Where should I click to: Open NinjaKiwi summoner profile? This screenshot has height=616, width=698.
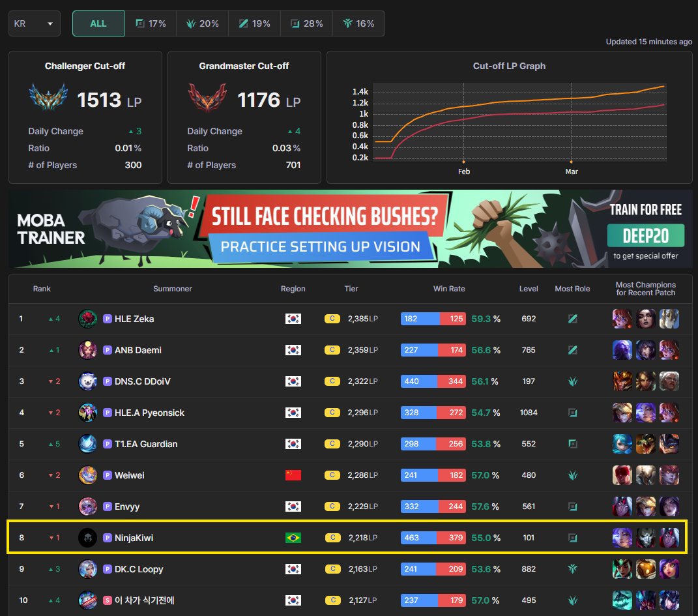click(x=134, y=538)
